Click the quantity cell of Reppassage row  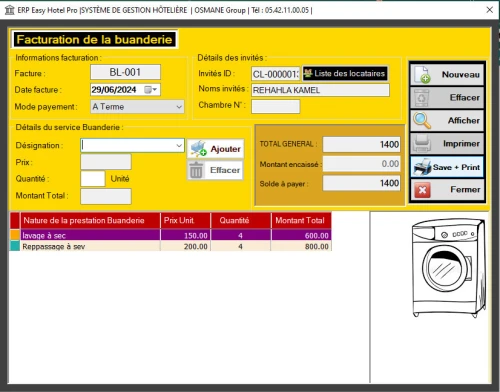pos(241,246)
